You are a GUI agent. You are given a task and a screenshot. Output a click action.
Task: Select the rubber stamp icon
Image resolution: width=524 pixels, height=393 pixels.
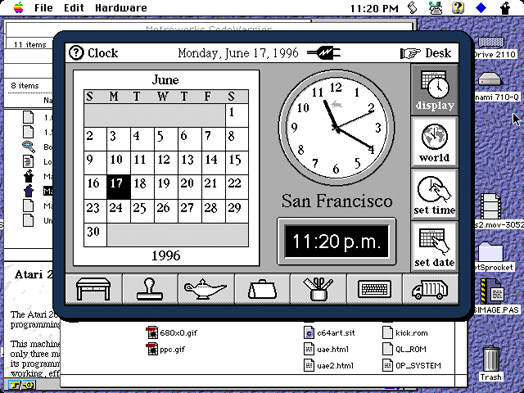coord(150,289)
